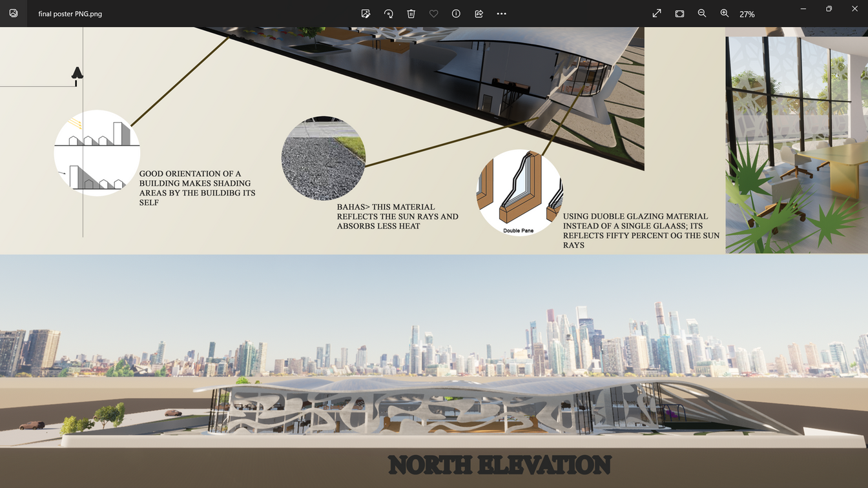Open the image editor tool

click(366, 14)
